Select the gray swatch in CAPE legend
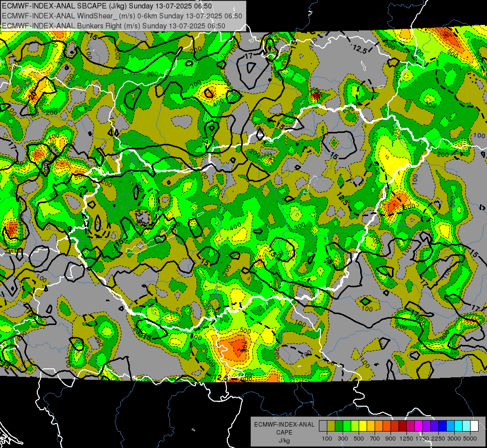 tap(323, 426)
